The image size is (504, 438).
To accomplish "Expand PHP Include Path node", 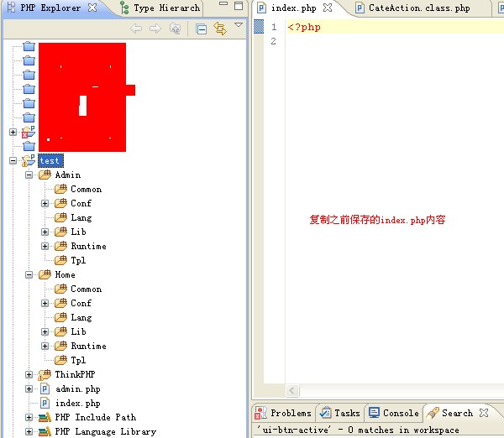I will click(29, 418).
